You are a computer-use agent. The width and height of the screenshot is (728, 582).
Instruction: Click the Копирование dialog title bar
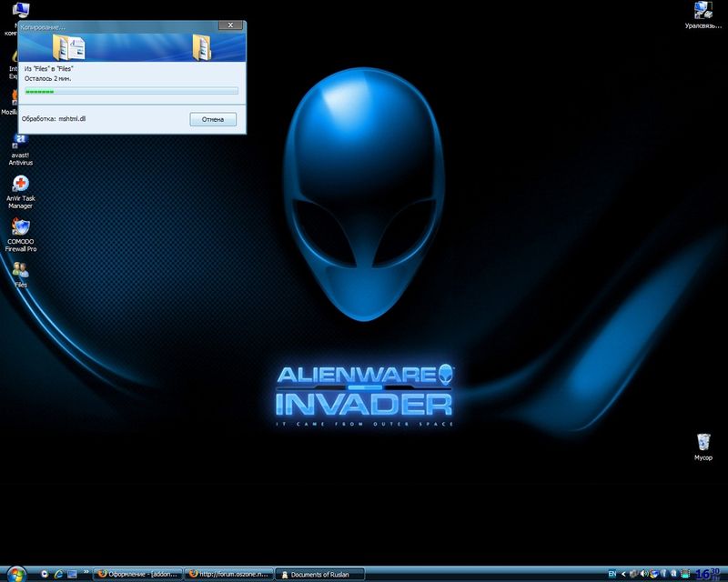click(x=118, y=26)
